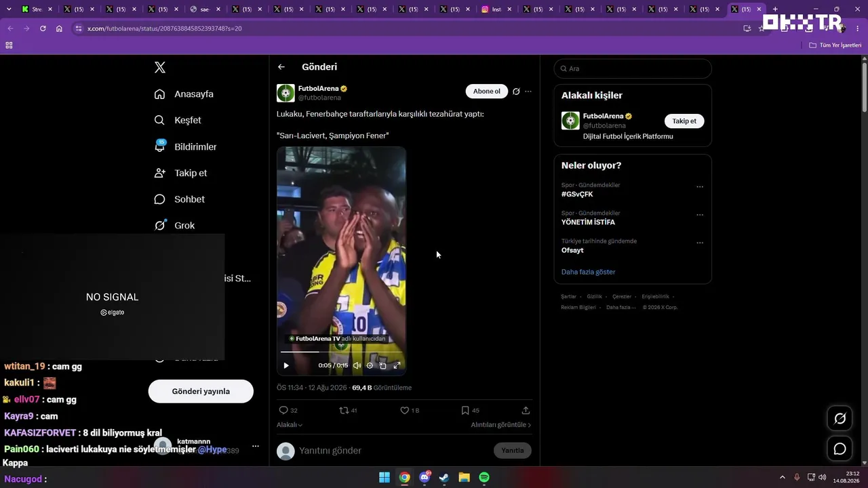Open the floating Grok button
The image size is (868, 488).
click(x=840, y=418)
